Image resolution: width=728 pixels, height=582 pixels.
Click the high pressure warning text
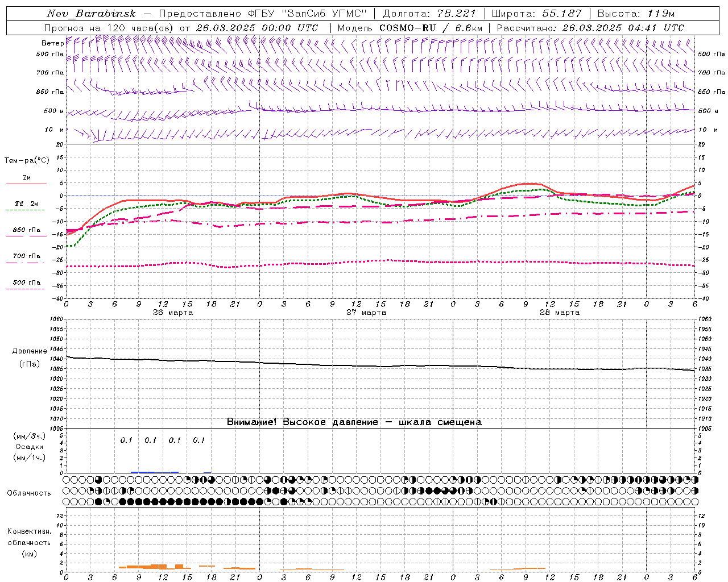click(x=354, y=422)
